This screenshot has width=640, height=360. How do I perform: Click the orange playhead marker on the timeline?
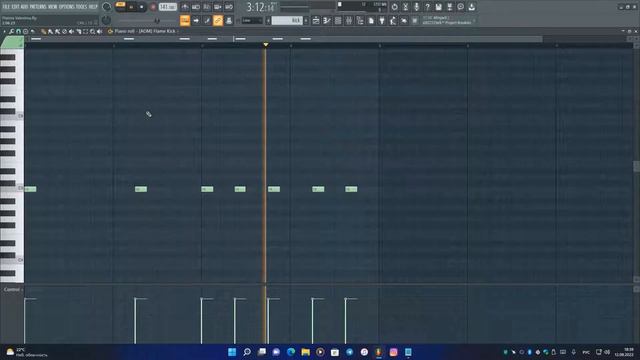point(266,44)
